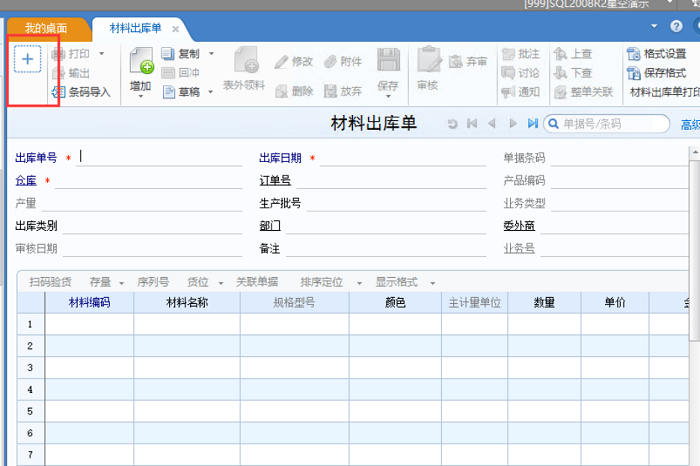700x466 pixels.
Task: Click the 仓库 link label
Action: pos(25,180)
